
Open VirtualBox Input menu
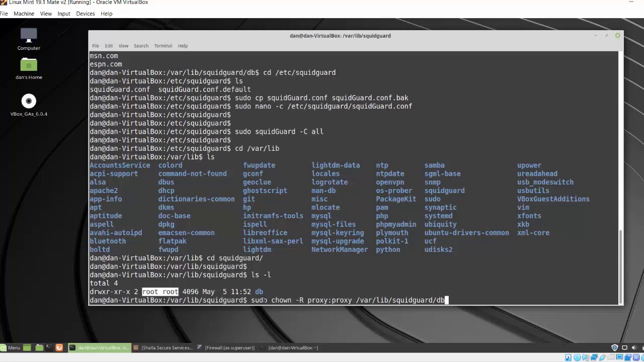coord(64,14)
